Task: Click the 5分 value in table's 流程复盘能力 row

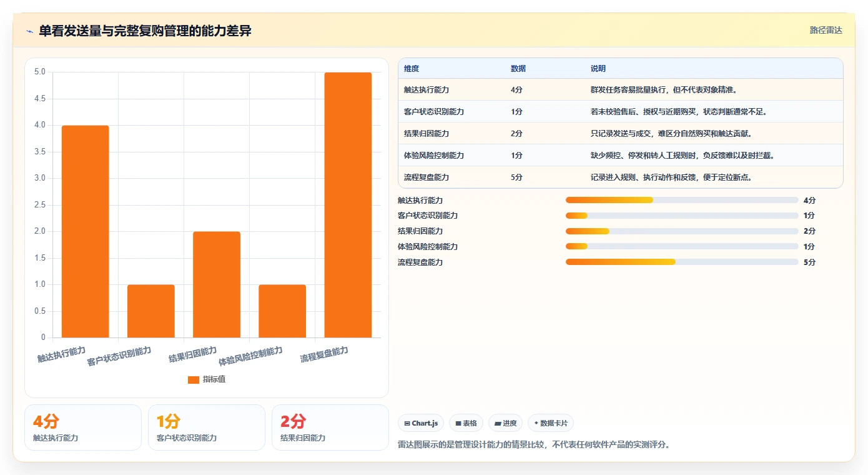Action: click(516, 177)
